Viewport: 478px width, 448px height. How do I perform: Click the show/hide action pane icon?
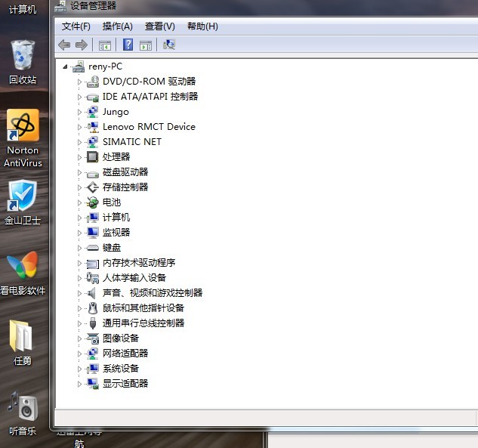[146, 45]
